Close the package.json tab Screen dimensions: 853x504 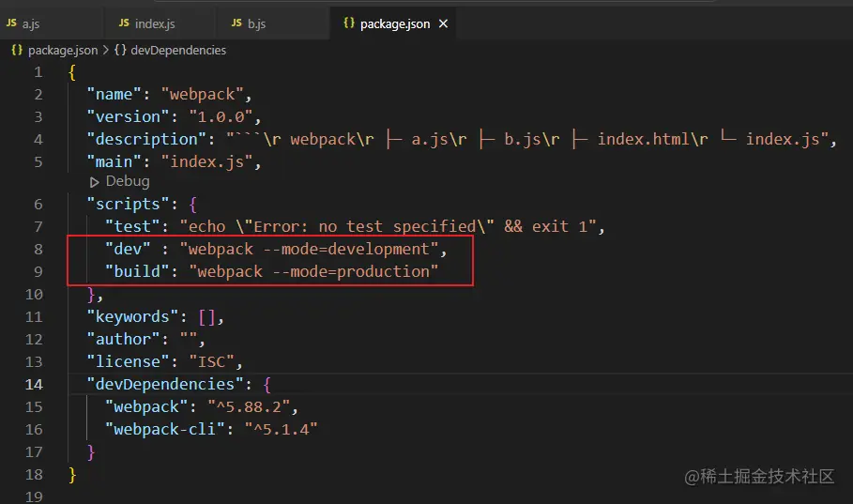(443, 23)
